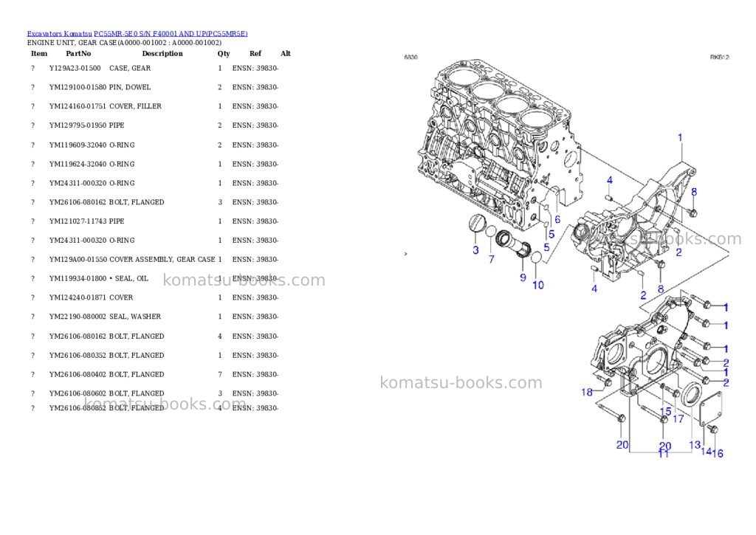Select part number YM22190-080002

[x=78, y=317]
